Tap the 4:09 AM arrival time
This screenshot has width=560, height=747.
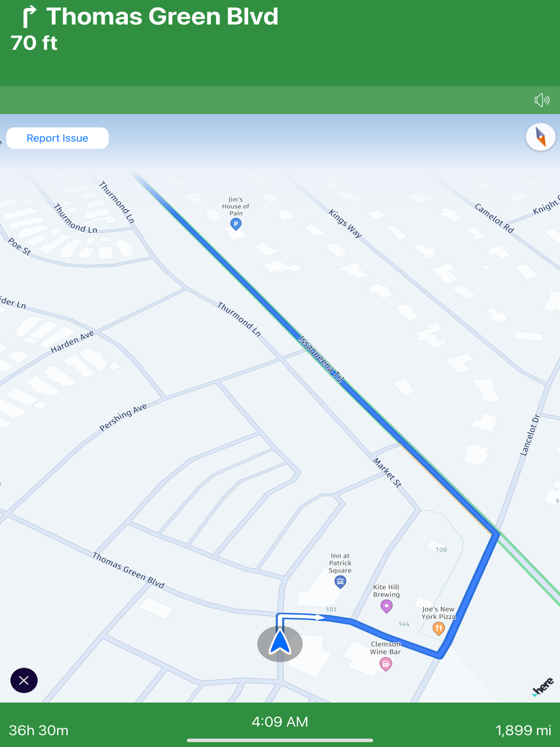280,721
